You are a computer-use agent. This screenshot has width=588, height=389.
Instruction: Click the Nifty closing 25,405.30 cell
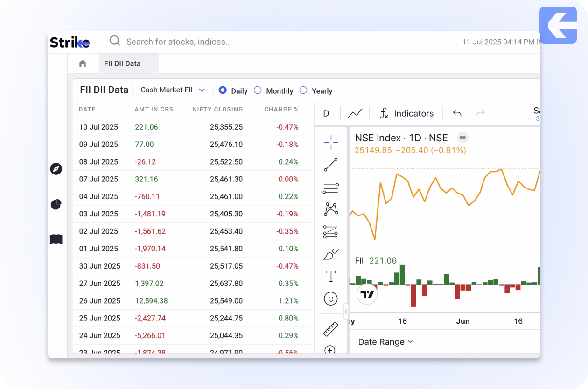pos(226,214)
